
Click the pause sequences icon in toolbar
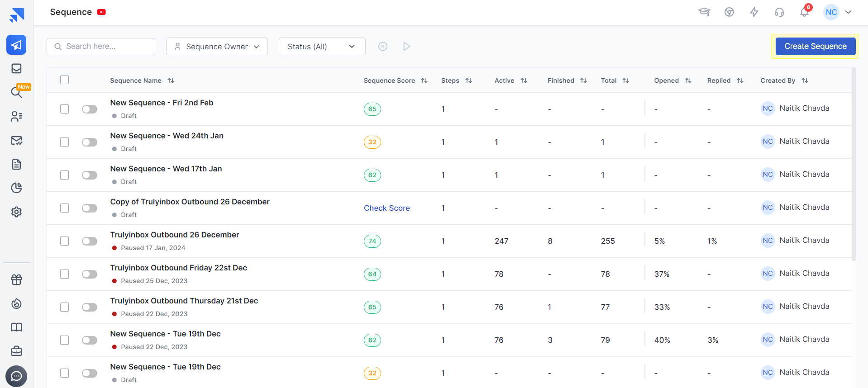383,46
